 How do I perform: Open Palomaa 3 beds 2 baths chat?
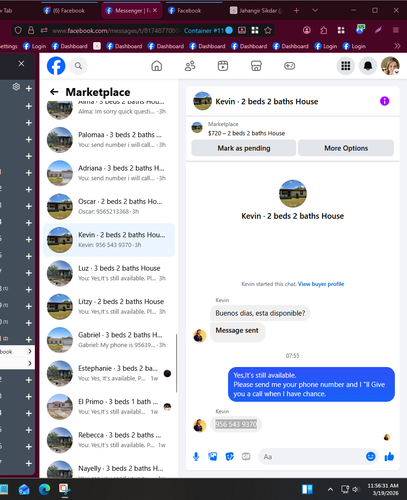[x=109, y=140]
